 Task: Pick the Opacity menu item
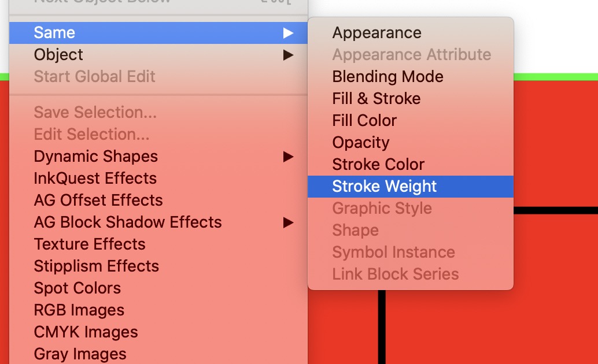[361, 143]
